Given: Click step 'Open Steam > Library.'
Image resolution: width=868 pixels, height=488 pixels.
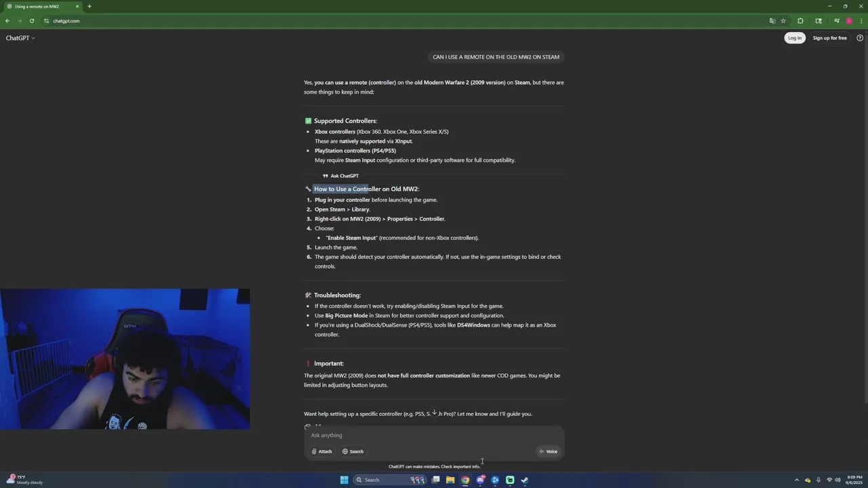Looking at the screenshot, I should [342, 209].
